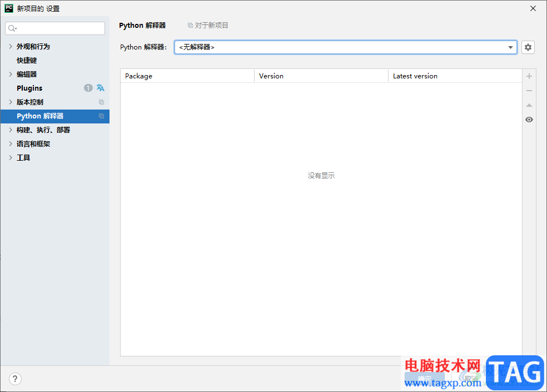Expand the 语言和框架 tree node
This screenshot has width=547, height=392.
11,144
